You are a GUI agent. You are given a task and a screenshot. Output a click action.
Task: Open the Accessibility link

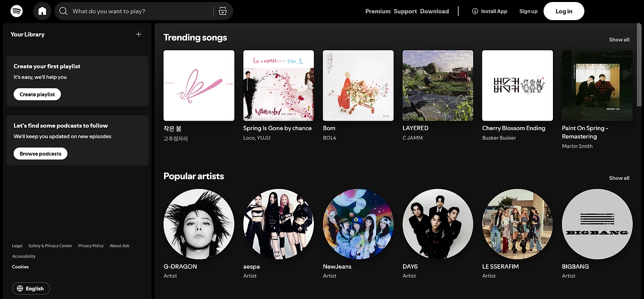24,256
